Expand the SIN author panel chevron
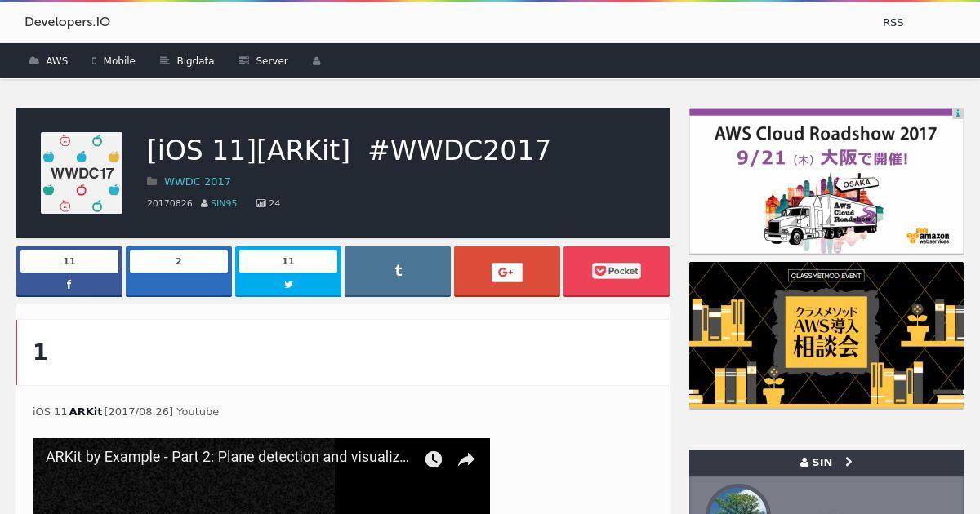Viewport: 980px width, 514px height. (x=849, y=462)
